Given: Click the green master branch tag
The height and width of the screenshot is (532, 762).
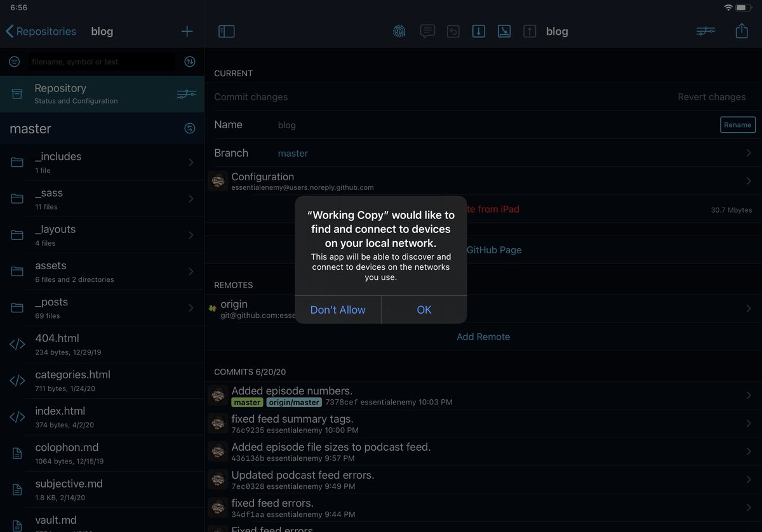Looking at the screenshot, I should (x=247, y=402).
